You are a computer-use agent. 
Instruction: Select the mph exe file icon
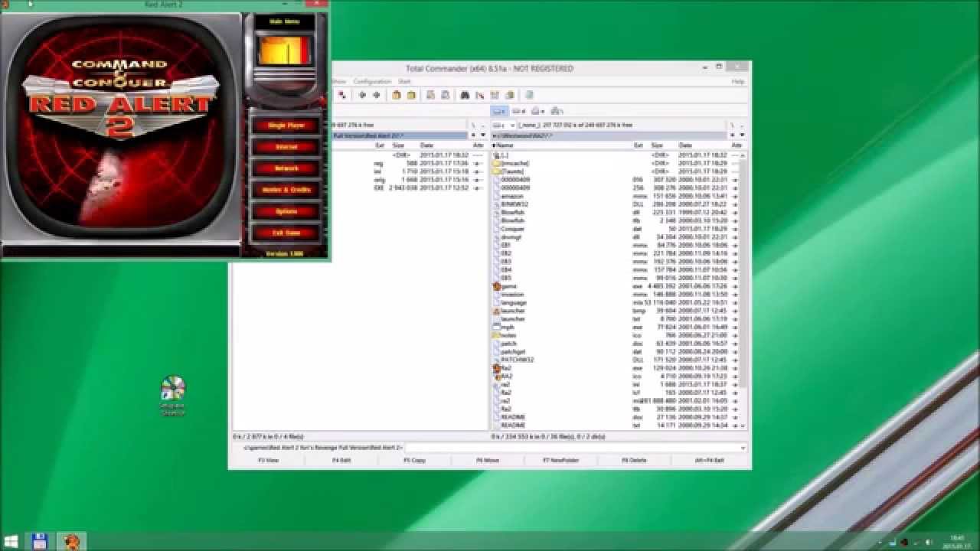coord(497,328)
